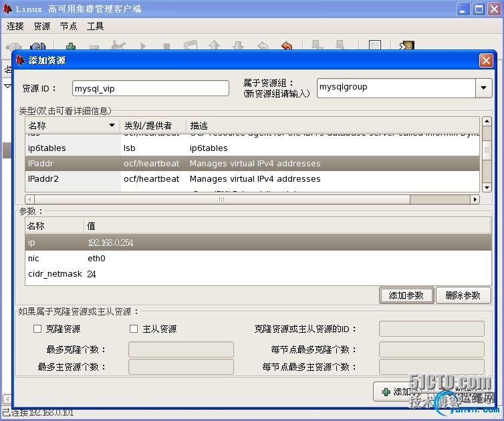
Task: Select the cidr_netmask parameter row
Action: 258,274
